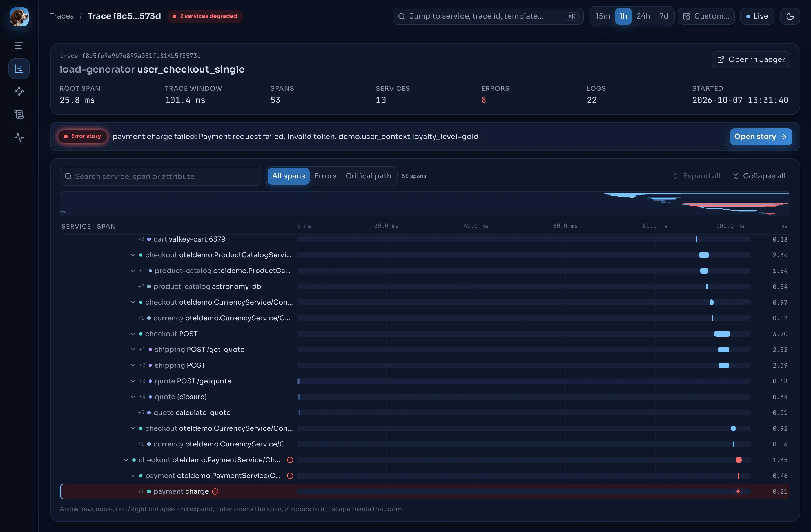Click the red payment charge timeline marker
The image size is (811, 532).
[x=738, y=491]
